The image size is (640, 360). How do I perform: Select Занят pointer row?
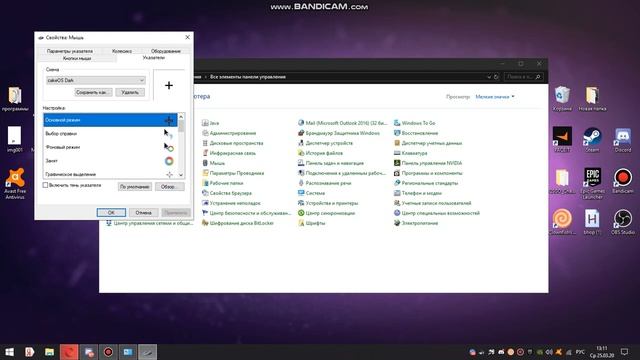pyautogui.click(x=110, y=161)
